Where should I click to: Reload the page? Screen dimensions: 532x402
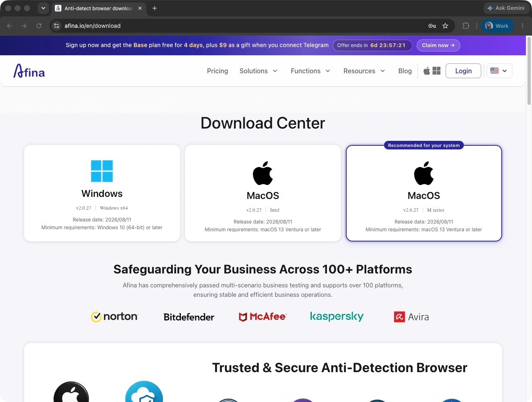pyautogui.click(x=39, y=26)
